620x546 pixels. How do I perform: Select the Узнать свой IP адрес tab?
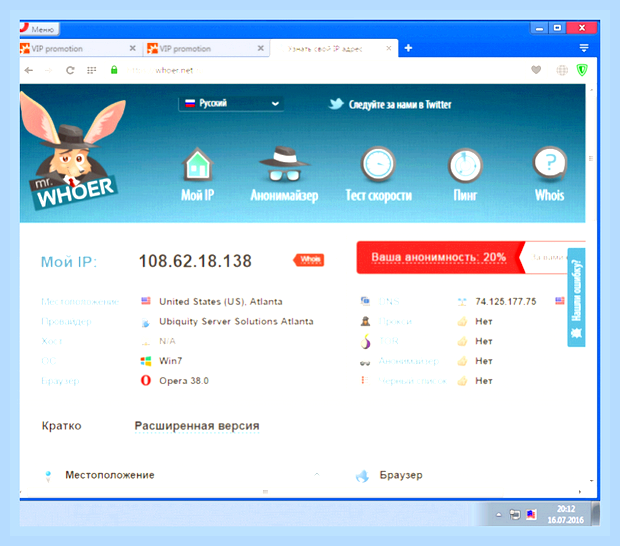coord(334,49)
